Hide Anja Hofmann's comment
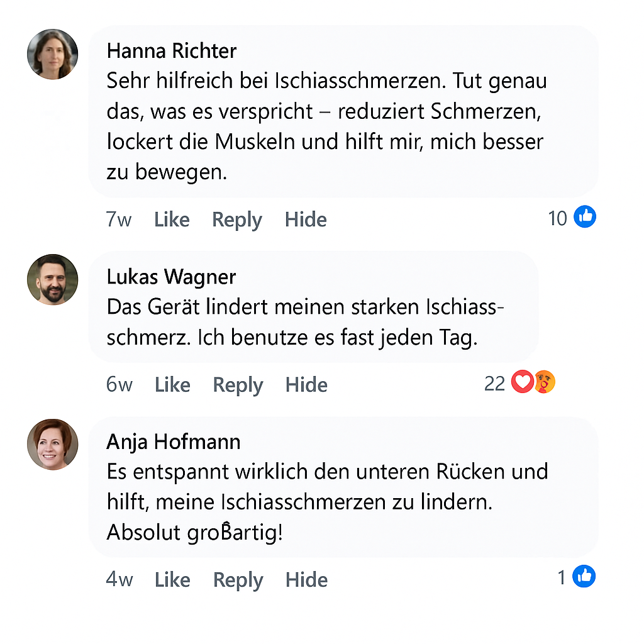This screenshot has width=644, height=644. [306, 579]
